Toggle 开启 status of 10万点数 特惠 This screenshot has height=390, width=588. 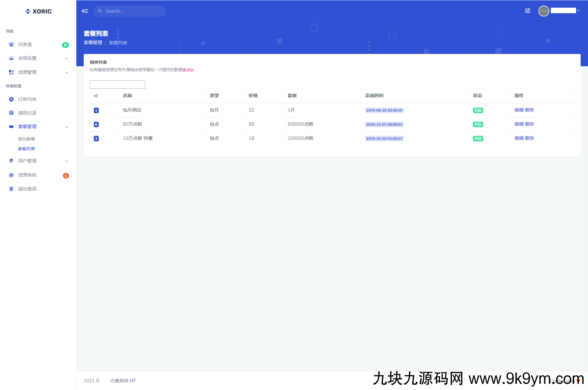click(478, 139)
